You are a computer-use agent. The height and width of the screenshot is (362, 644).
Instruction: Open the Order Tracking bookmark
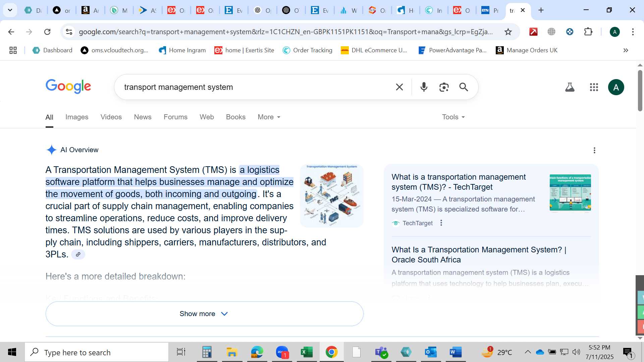pyautogui.click(x=307, y=50)
